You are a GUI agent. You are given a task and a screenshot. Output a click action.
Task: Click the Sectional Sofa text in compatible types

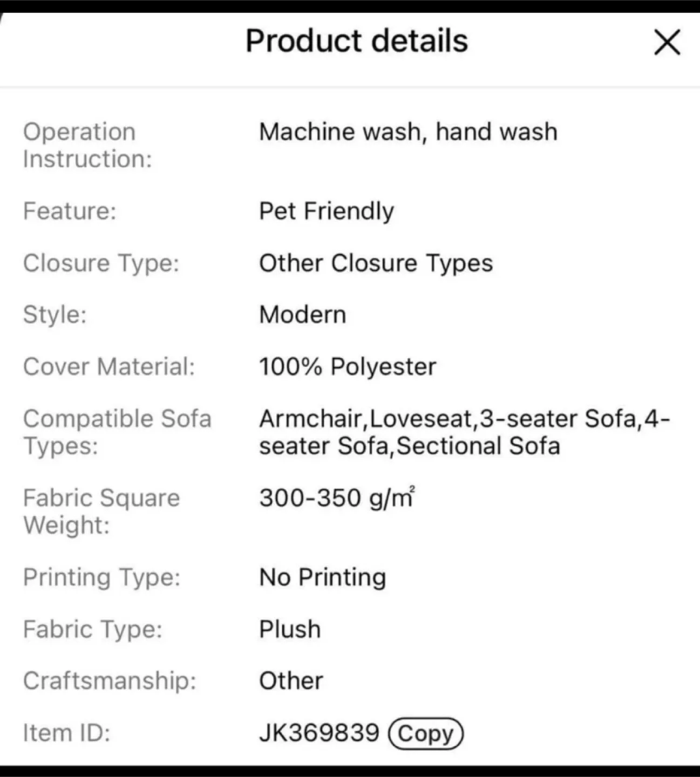coord(479,446)
